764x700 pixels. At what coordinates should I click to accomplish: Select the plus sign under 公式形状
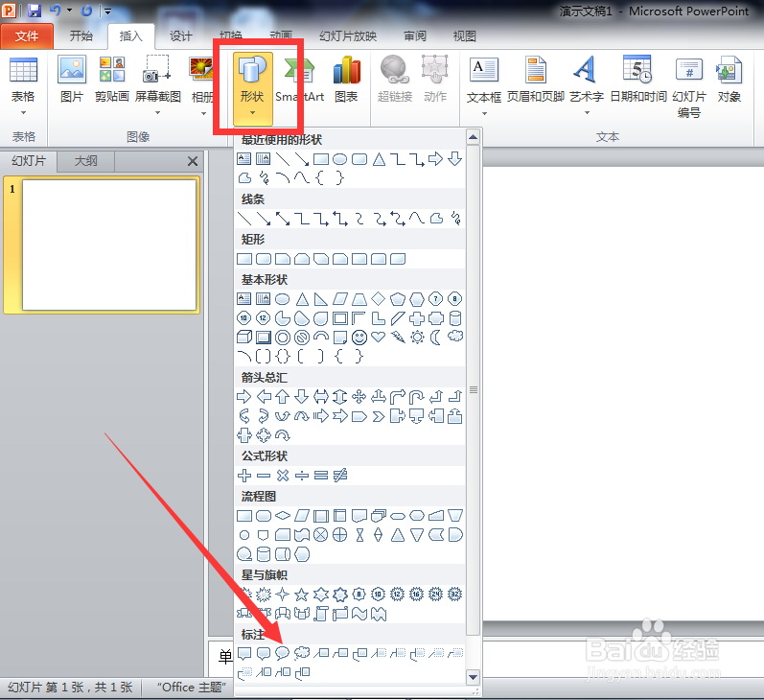(x=244, y=476)
